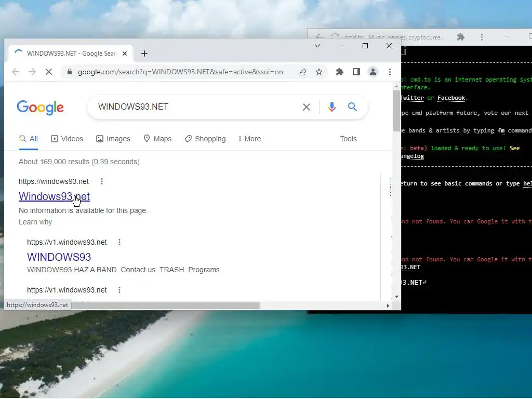Open the Extensions puzzle icon in front window
Image resolution: width=532 pixels, height=399 pixels.
(340, 72)
